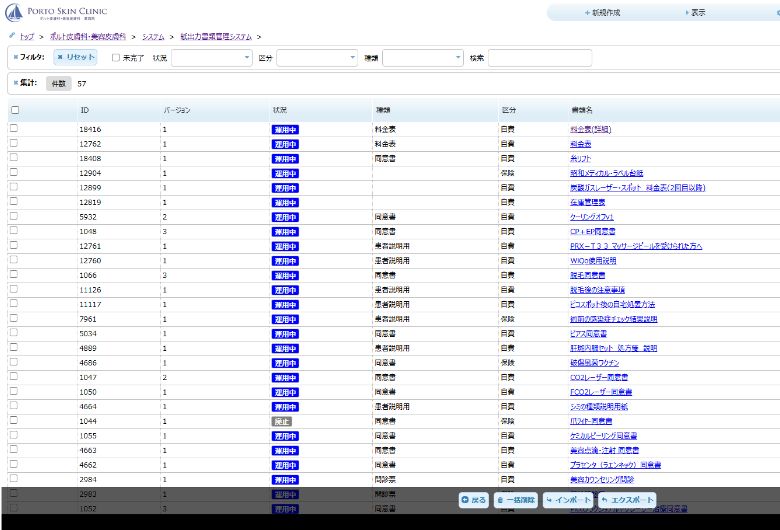Click the 戻る back button
This screenshot has width=780, height=530.
[x=474, y=500]
